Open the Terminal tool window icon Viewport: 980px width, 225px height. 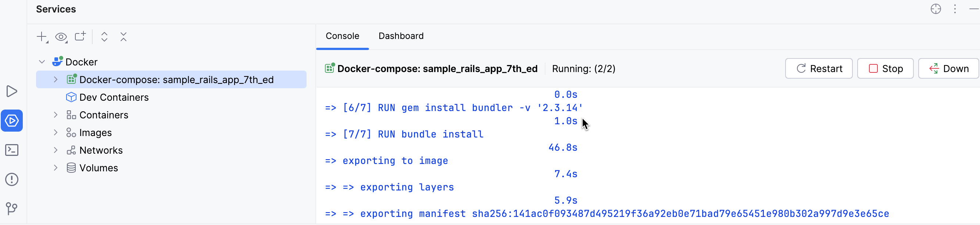12,150
